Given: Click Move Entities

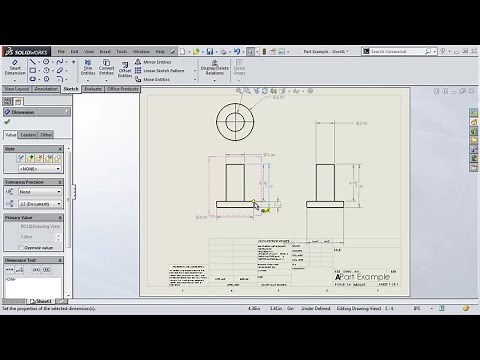Looking at the screenshot, I should tap(153, 79).
